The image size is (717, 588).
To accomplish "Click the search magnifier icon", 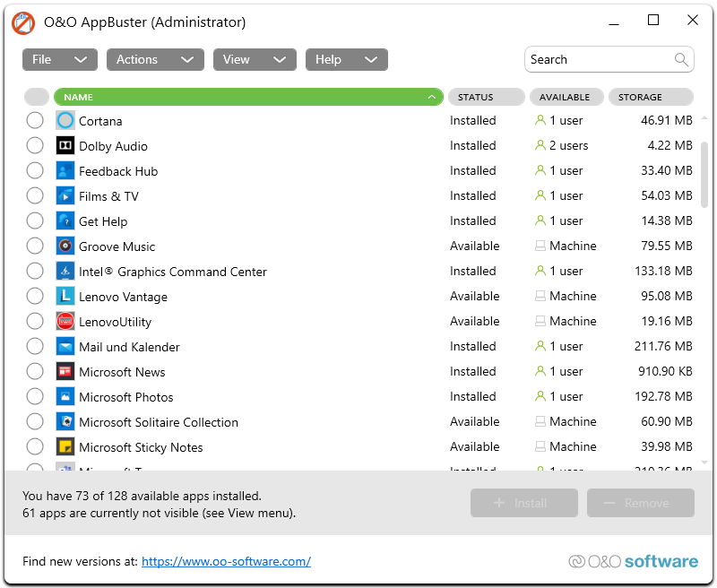I will [683, 59].
